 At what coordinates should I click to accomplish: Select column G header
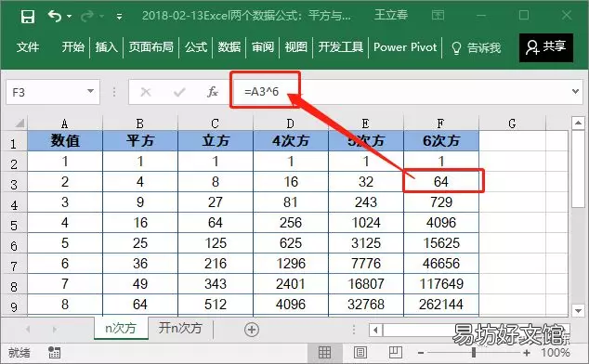pos(512,123)
